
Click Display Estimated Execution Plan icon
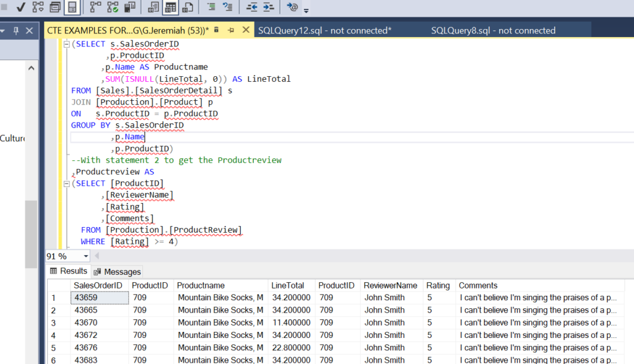[x=38, y=7]
